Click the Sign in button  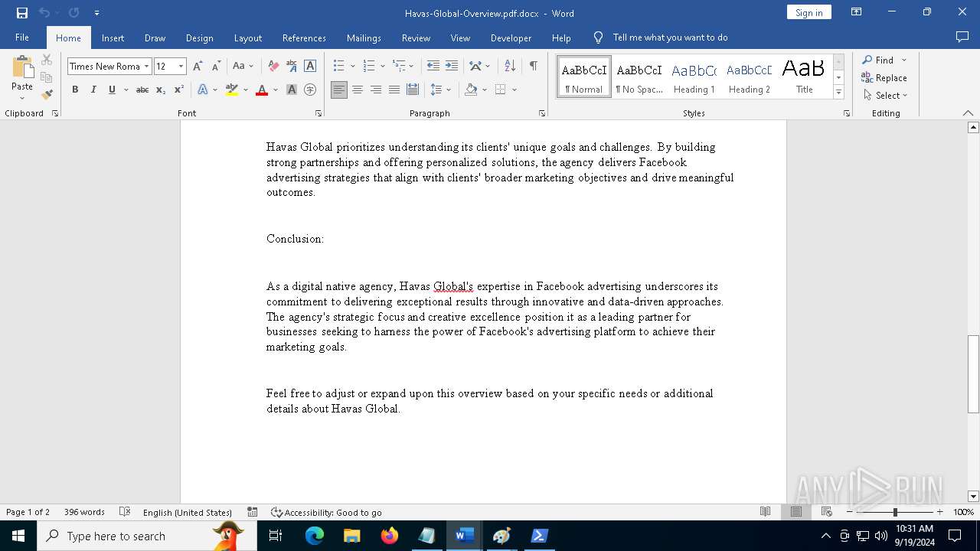pyautogui.click(x=808, y=12)
